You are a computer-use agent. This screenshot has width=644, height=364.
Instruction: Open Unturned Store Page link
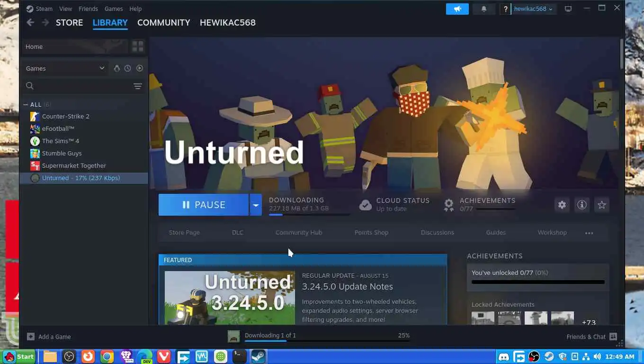coord(184,232)
